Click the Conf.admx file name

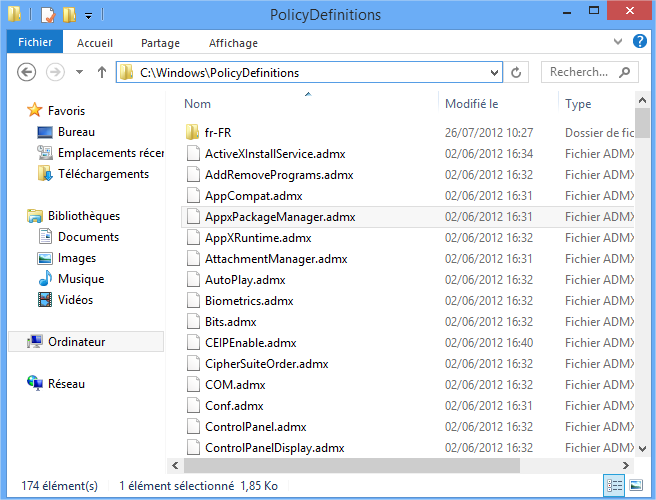(x=234, y=406)
